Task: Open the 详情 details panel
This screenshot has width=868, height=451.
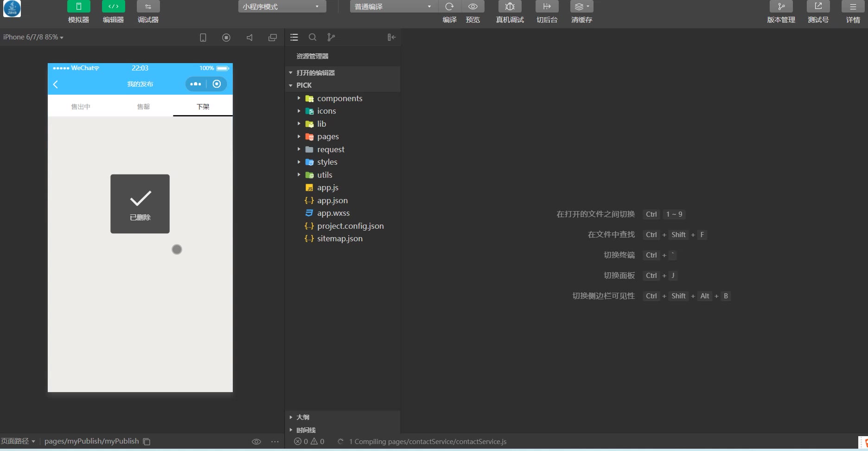Action: tap(853, 6)
